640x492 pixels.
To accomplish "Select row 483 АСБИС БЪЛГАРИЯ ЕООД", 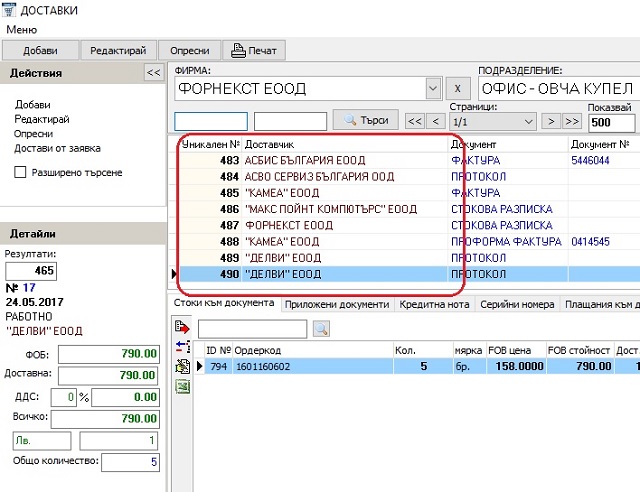I will point(410,160).
